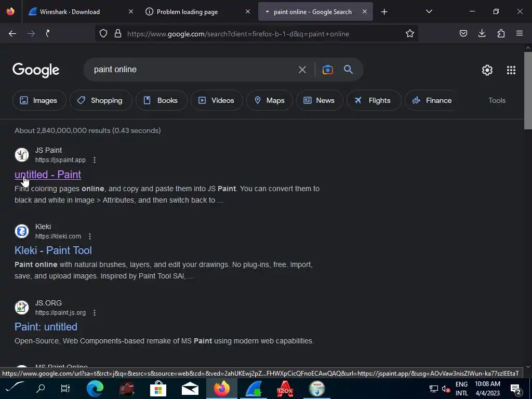Click the page vertical scrollbar thumb
Image resolution: width=532 pixels, height=399 pixels.
coord(528,90)
